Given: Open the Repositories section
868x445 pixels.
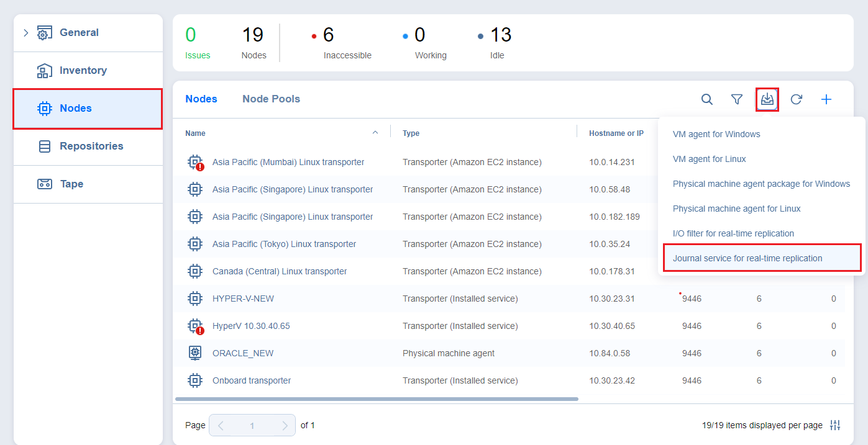Looking at the screenshot, I should point(91,146).
